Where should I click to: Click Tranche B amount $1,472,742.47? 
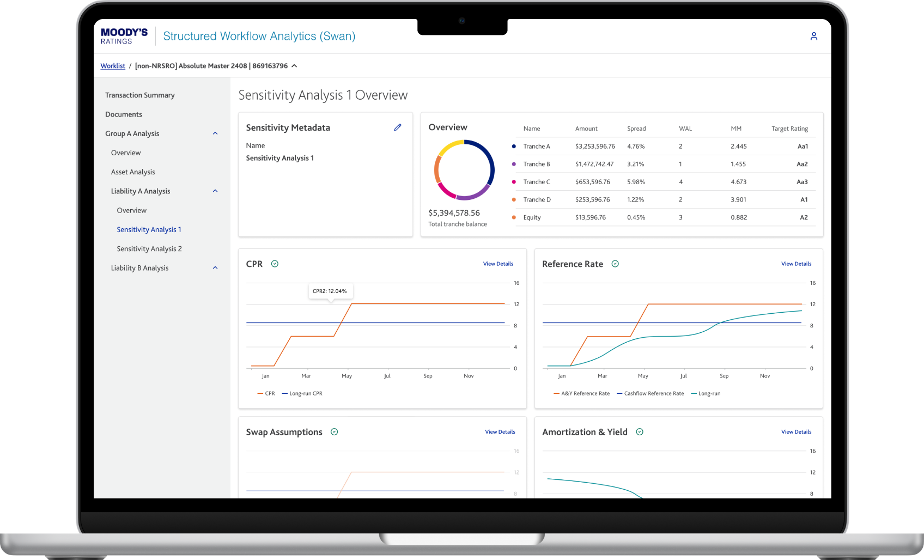tap(594, 164)
